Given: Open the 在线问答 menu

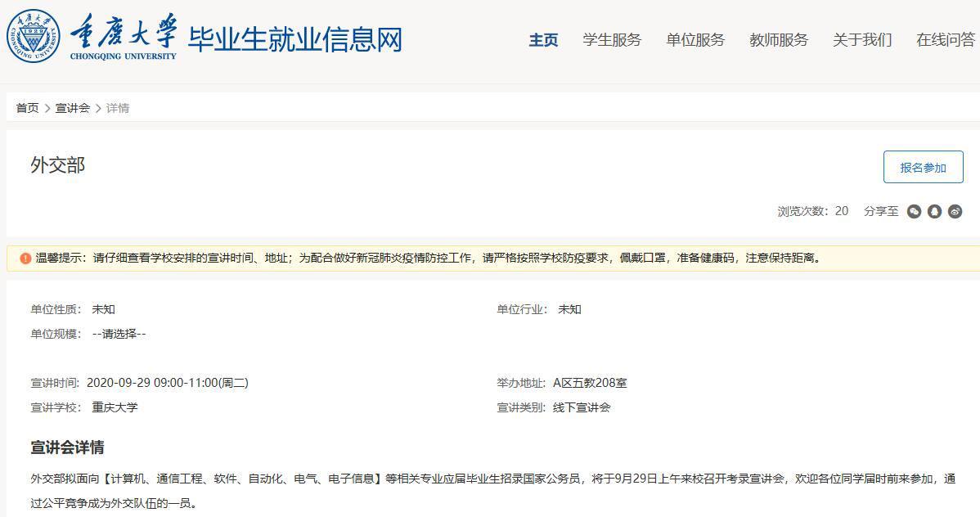Looking at the screenshot, I should (x=946, y=40).
